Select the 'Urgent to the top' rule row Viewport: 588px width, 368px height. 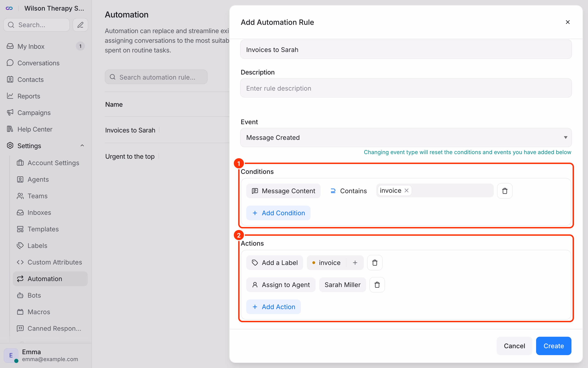pos(167,156)
